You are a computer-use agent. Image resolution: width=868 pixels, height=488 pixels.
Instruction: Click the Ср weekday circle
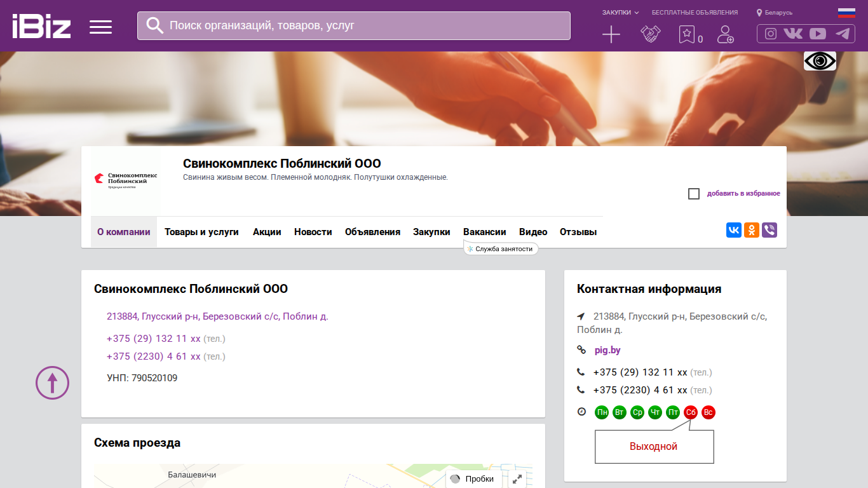point(637,412)
